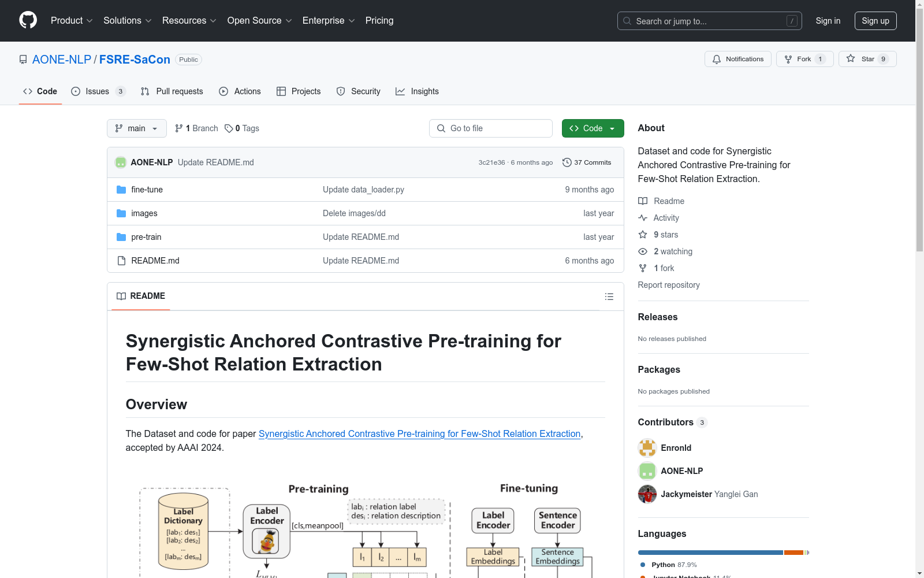This screenshot has width=924, height=578.
Task: Open the Update data_loader.py commit message
Action: (x=363, y=190)
